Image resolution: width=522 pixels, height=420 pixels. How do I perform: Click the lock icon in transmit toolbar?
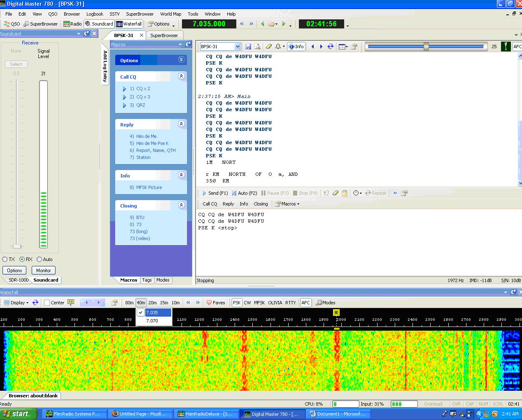click(x=345, y=193)
